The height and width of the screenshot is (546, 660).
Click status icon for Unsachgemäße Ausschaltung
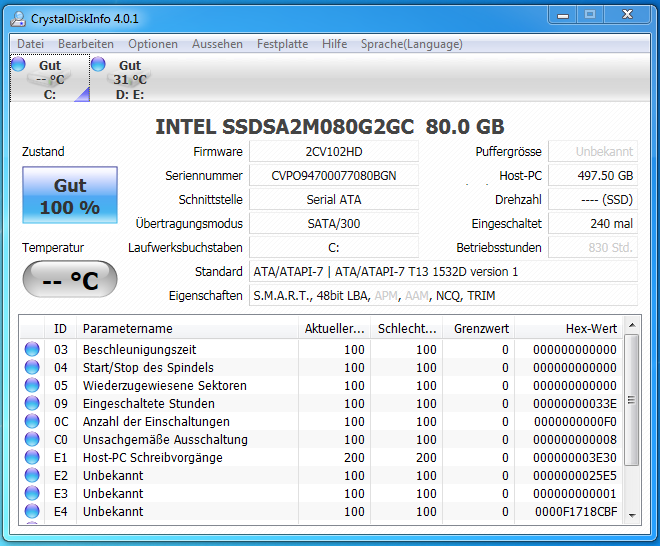pyautogui.click(x=32, y=439)
